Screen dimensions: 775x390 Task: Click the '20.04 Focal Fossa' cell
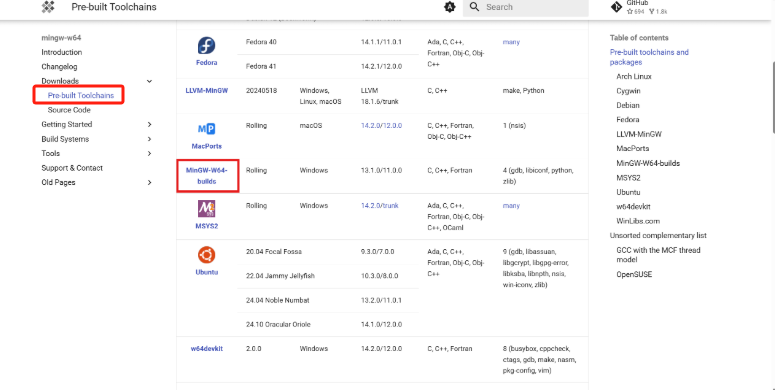273,252
